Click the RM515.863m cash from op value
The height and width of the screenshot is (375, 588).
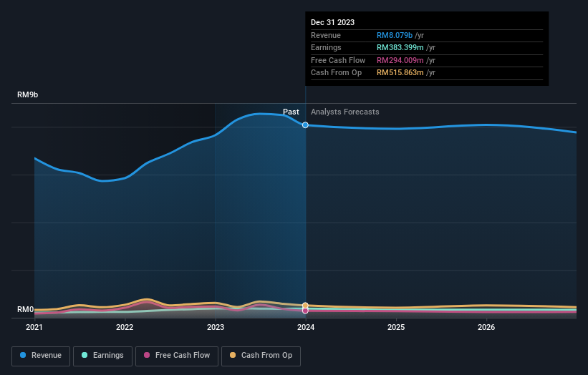pos(400,73)
